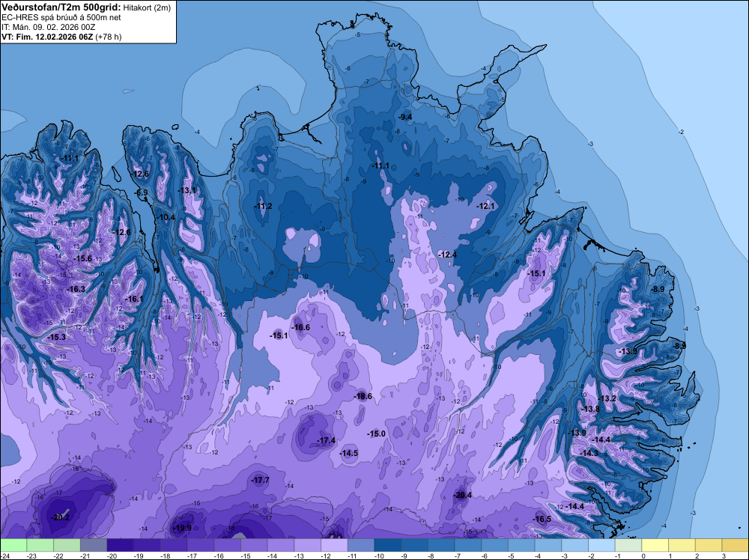Select the legend swatch above label -24
This screenshot has height=560, width=749.
point(13,545)
